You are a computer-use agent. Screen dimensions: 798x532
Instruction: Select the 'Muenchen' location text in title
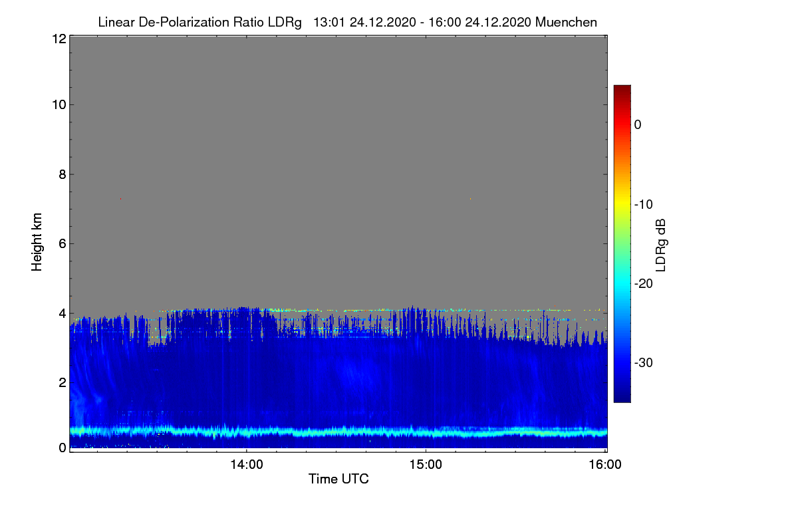[x=566, y=23]
